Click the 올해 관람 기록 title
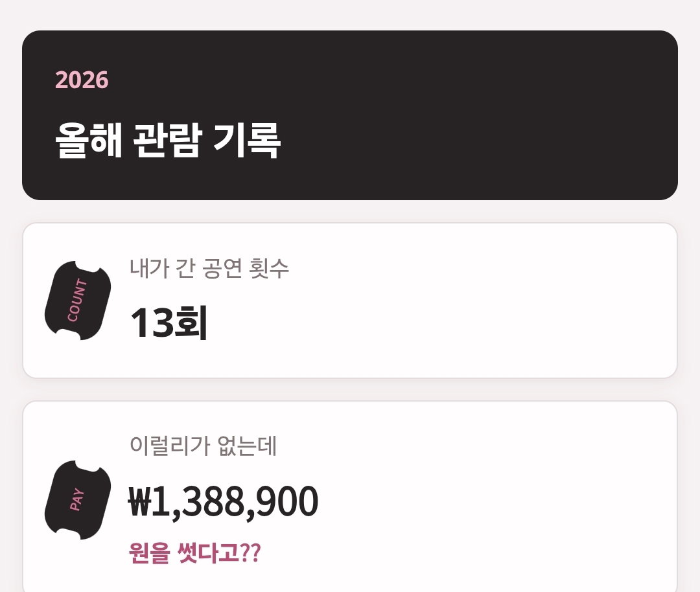Viewport: 700px width, 592px height. coord(168,140)
